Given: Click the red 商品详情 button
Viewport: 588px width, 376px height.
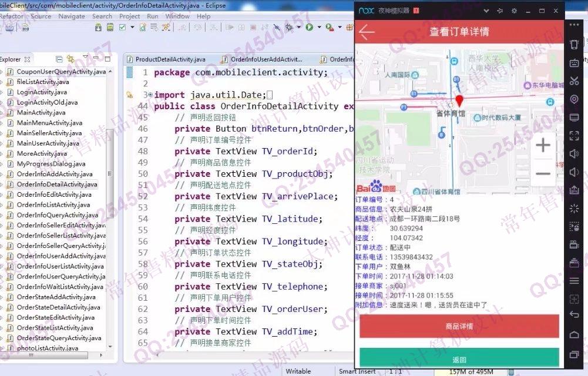Looking at the screenshot, I should [459, 326].
